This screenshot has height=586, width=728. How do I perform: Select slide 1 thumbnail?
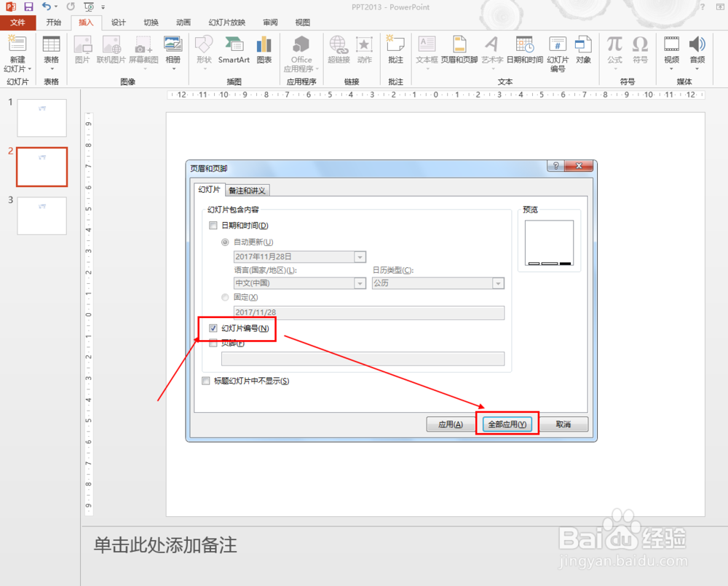click(x=41, y=118)
